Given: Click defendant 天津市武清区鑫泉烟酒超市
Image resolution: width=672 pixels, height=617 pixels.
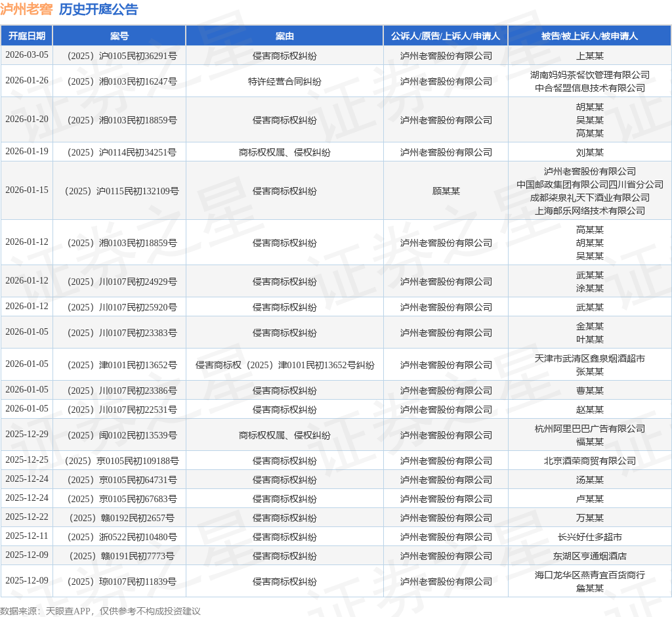Looking at the screenshot, I should pyautogui.click(x=590, y=358).
